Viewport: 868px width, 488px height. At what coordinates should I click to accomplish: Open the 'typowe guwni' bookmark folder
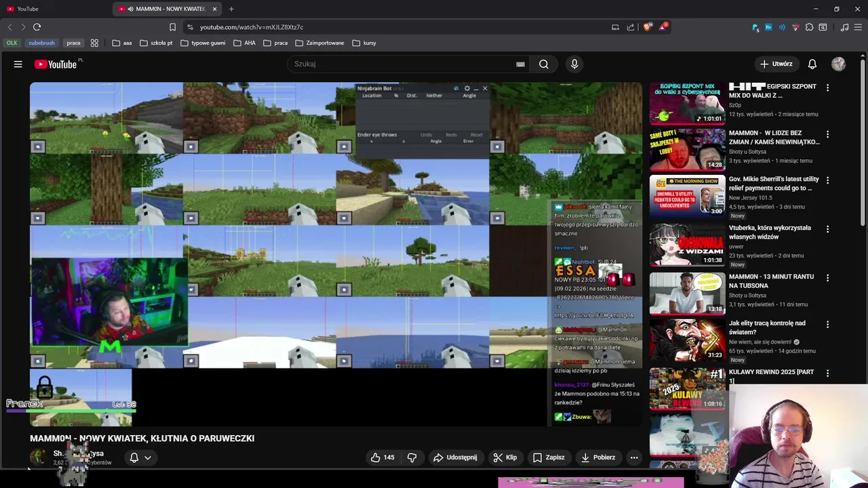pos(203,43)
